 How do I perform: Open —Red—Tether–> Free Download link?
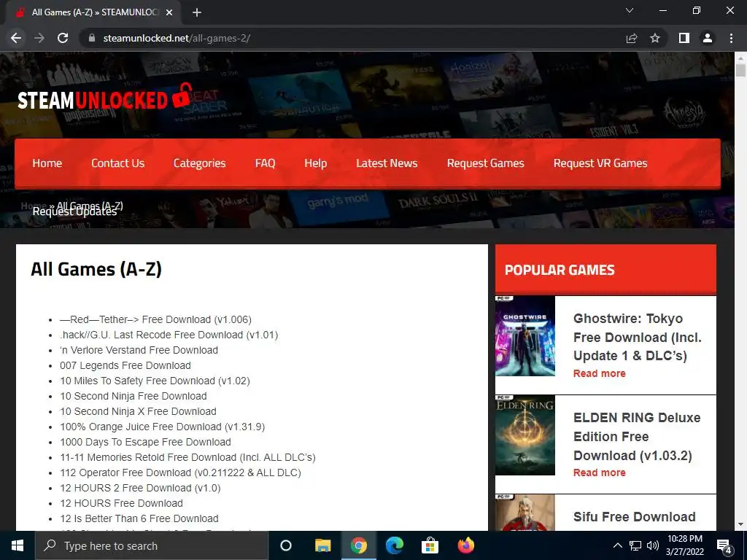click(x=155, y=319)
